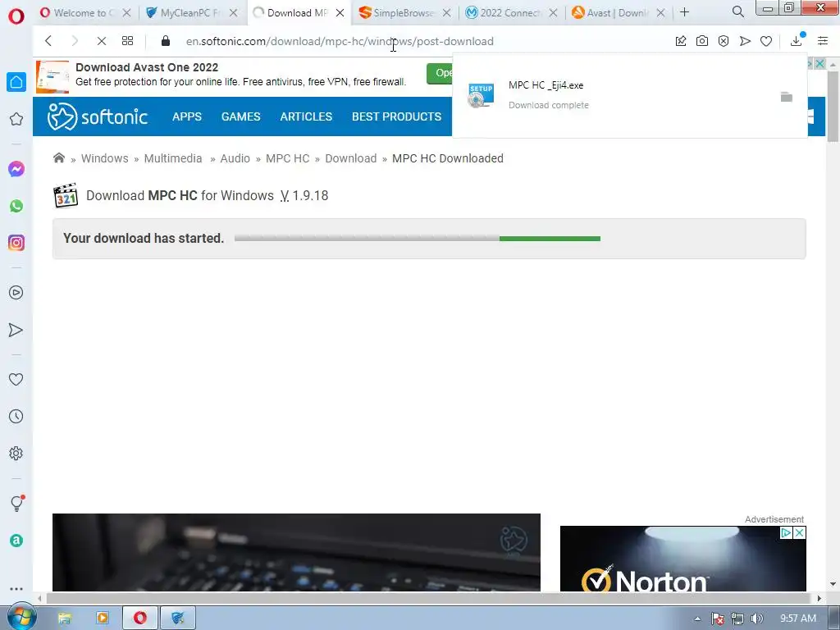
Task: Open the sidebar Player icon
Action: pos(16,293)
